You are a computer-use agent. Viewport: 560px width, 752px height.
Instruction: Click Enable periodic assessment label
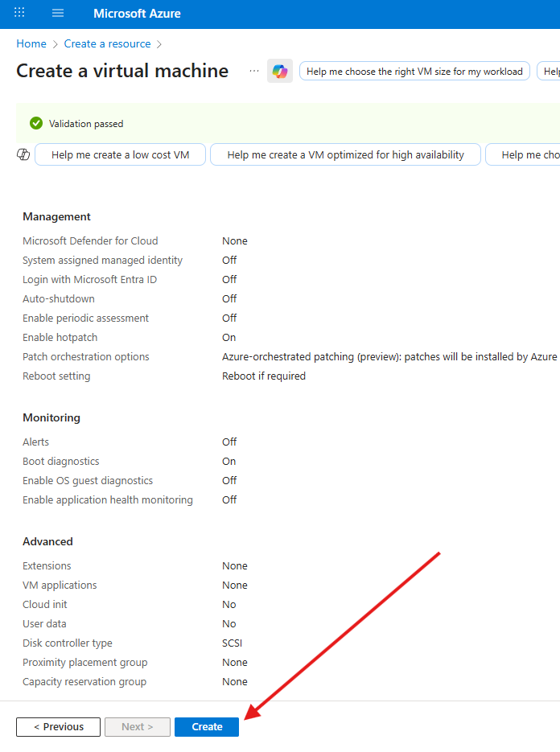click(x=85, y=318)
